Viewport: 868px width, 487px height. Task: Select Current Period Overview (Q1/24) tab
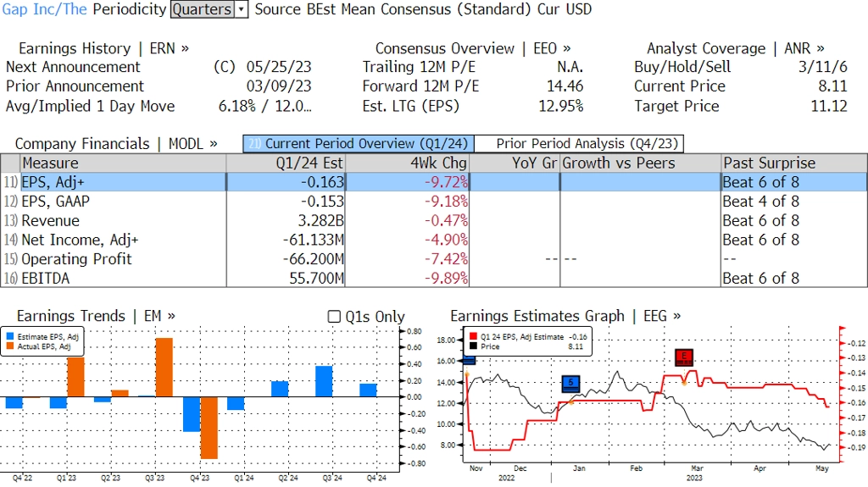pyautogui.click(x=359, y=144)
